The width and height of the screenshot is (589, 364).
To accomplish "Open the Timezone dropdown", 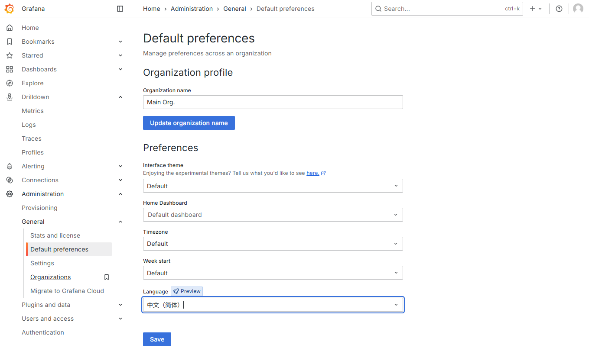I will (x=273, y=244).
